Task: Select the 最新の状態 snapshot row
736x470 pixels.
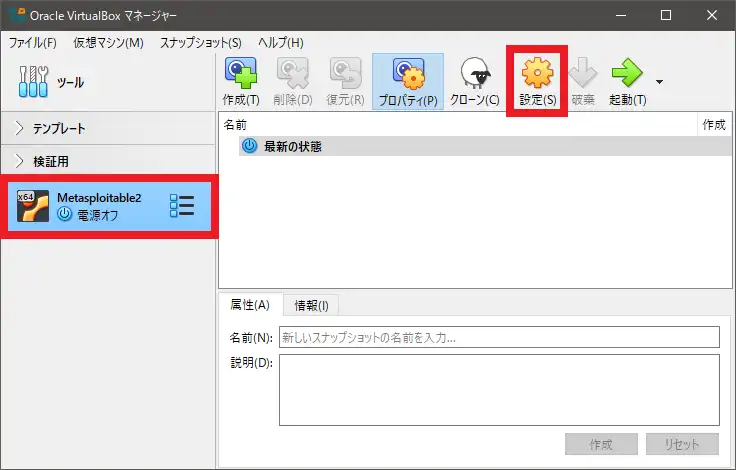Action: [292, 146]
